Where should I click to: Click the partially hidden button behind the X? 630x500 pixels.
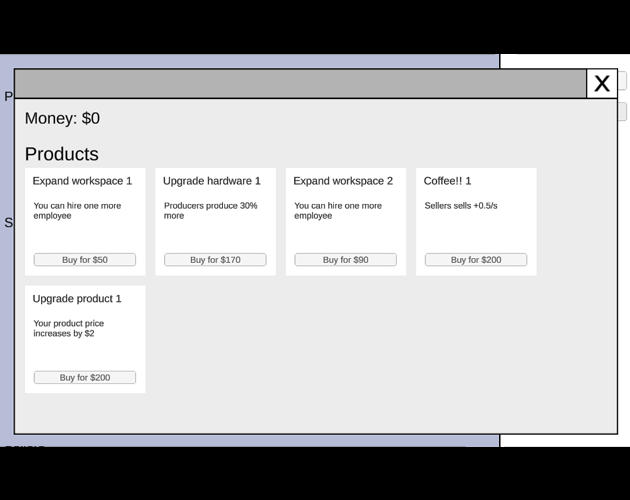tap(622, 80)
